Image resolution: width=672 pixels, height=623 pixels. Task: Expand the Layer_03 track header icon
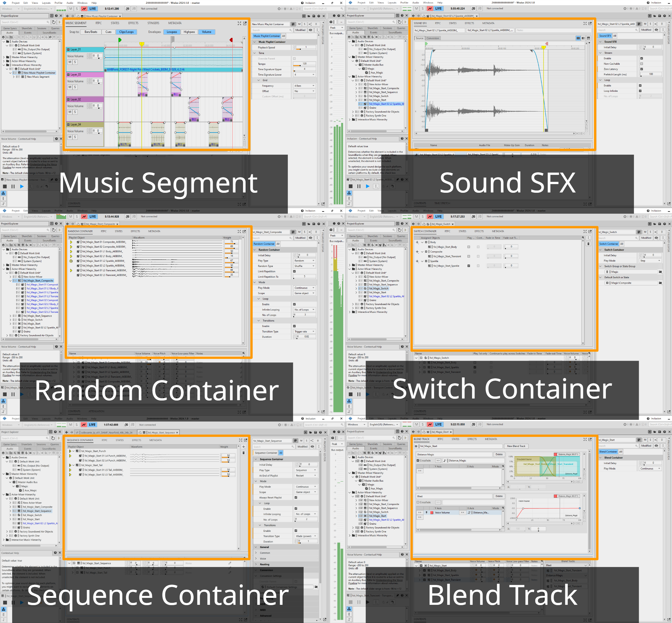click(x=68, y=74)
